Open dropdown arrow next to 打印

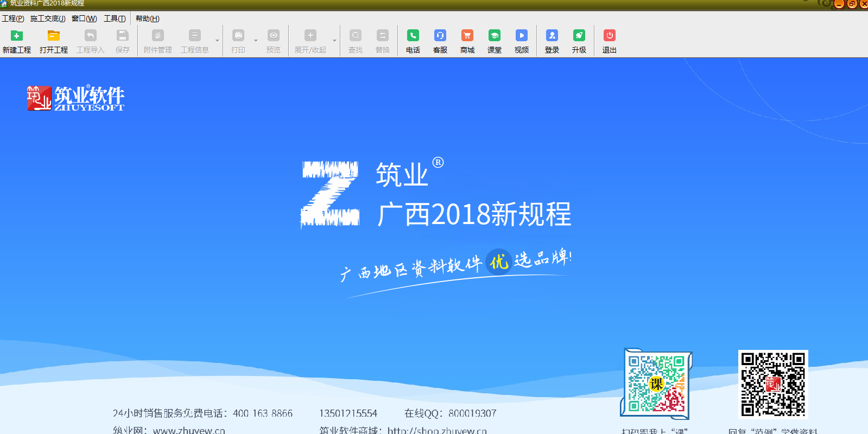pos(256,41)
